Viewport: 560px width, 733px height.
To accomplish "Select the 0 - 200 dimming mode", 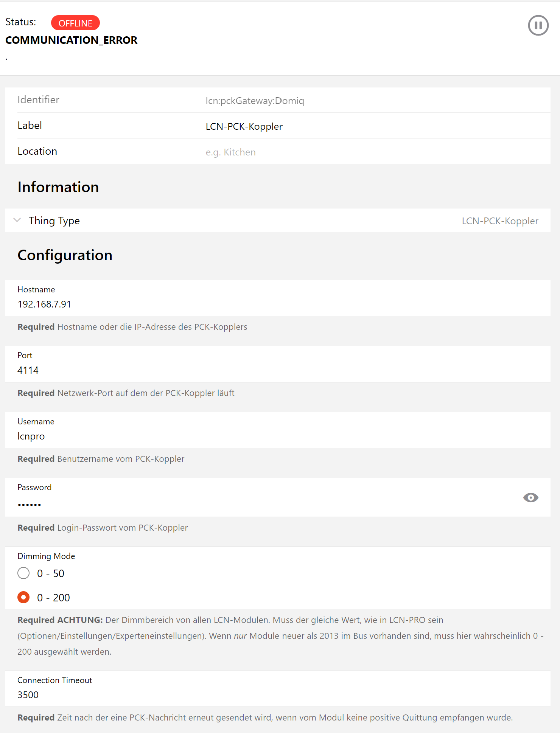I will pyautogui.click(x=23, y=598).
